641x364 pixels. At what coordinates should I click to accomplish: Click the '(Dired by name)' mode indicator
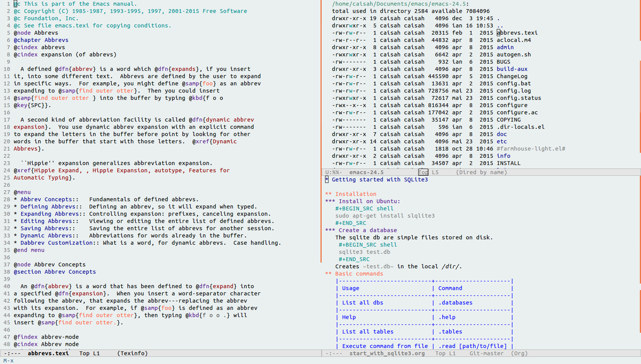click(482, 172)
